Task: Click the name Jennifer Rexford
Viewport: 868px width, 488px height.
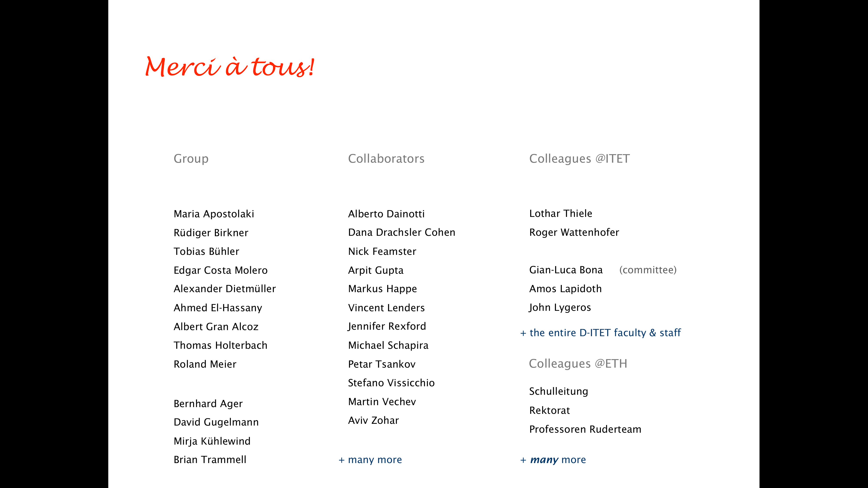Action: [386, 326]
